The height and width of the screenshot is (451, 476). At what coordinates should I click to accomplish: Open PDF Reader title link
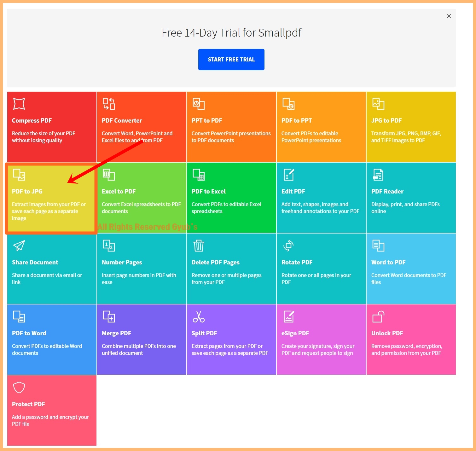pyautogui.click(x=387, y=192)
